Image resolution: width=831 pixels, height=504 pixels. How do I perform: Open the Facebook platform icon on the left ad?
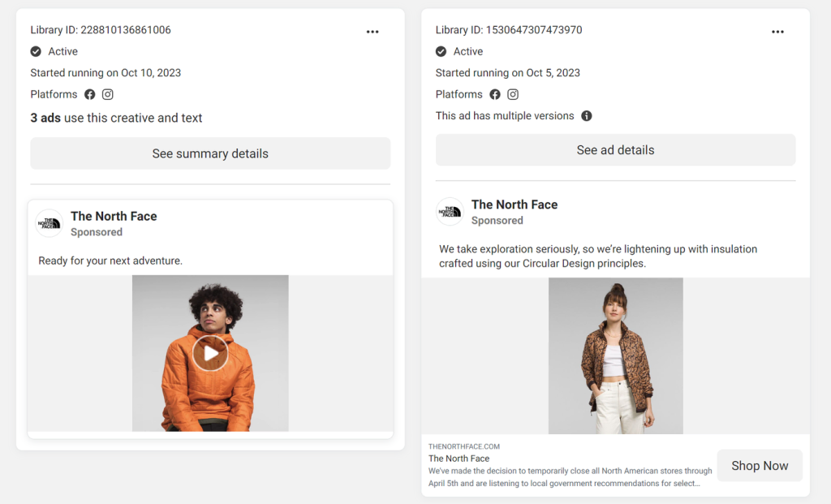tap(89, 94)
